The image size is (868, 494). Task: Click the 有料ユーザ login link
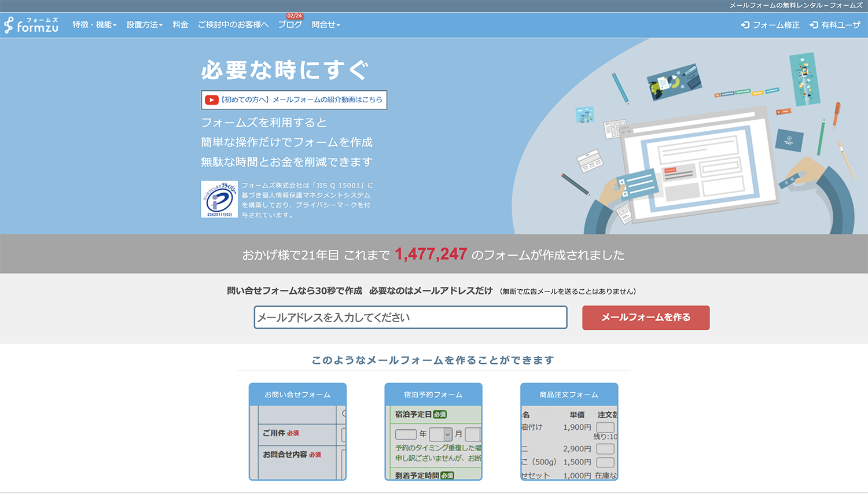click(835, 25)
